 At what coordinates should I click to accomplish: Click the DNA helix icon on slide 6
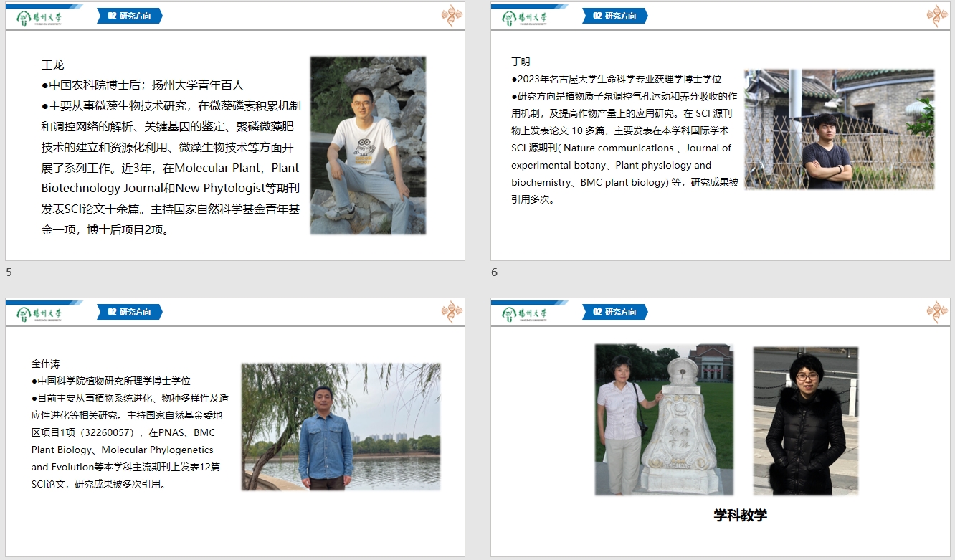click(937, 16)
